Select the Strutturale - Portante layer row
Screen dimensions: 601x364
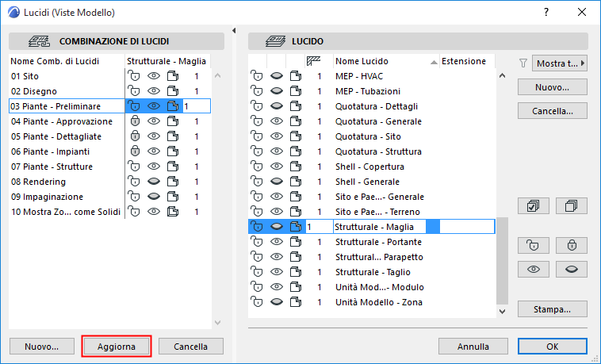coord(377,242)
